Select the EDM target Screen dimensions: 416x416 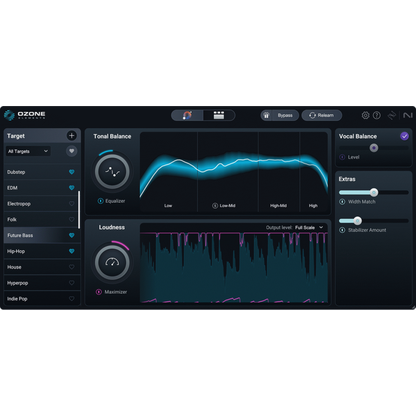[42, 188]
